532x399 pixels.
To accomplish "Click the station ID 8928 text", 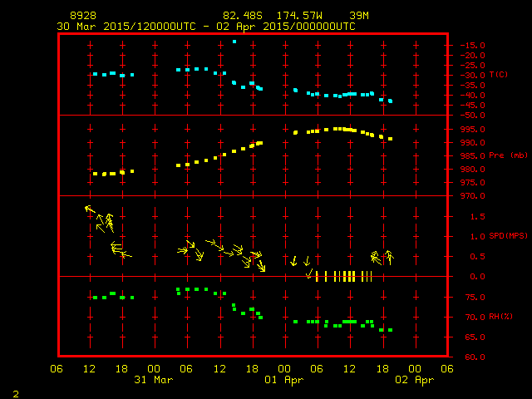I will 83,16.
